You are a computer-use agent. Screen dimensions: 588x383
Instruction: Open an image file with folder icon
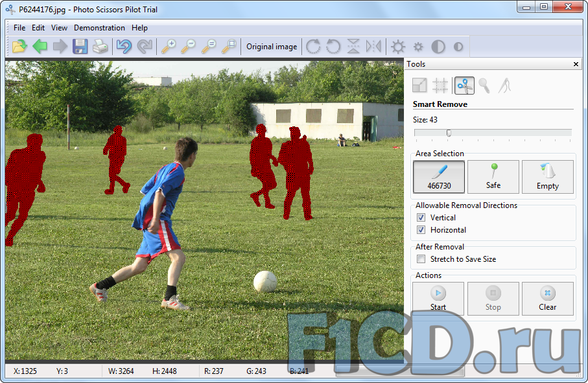coord(19,47)
